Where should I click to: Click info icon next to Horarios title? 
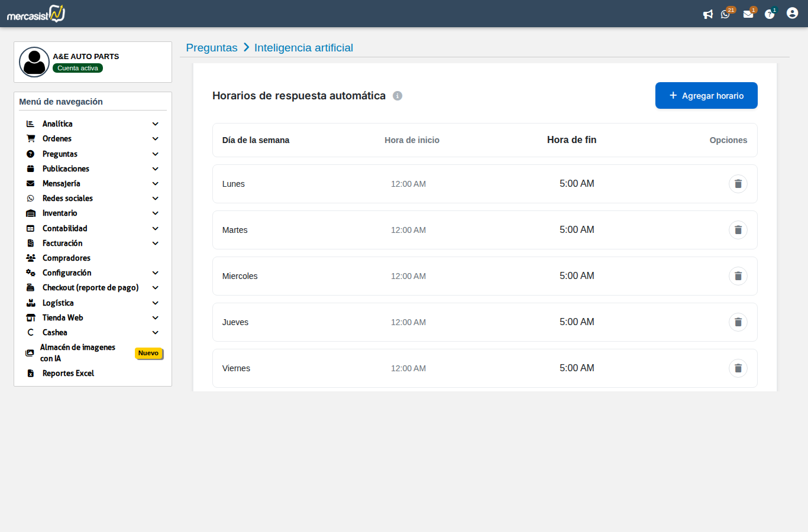[397, 96]
